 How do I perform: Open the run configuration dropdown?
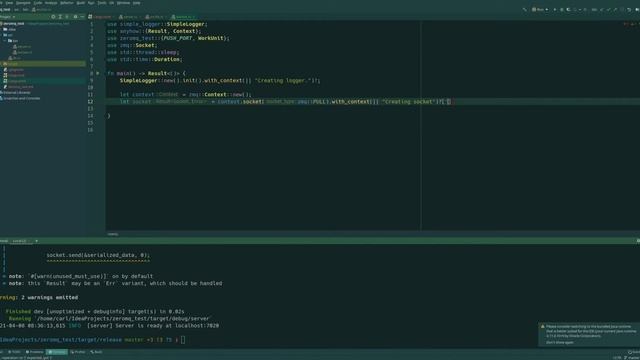pyautogui.click(x=540, y=9)
